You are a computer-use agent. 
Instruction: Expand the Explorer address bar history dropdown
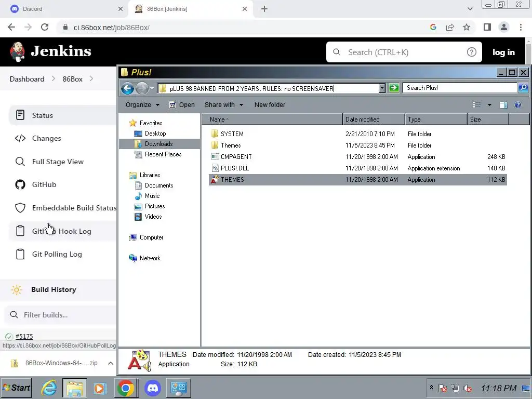382,88
